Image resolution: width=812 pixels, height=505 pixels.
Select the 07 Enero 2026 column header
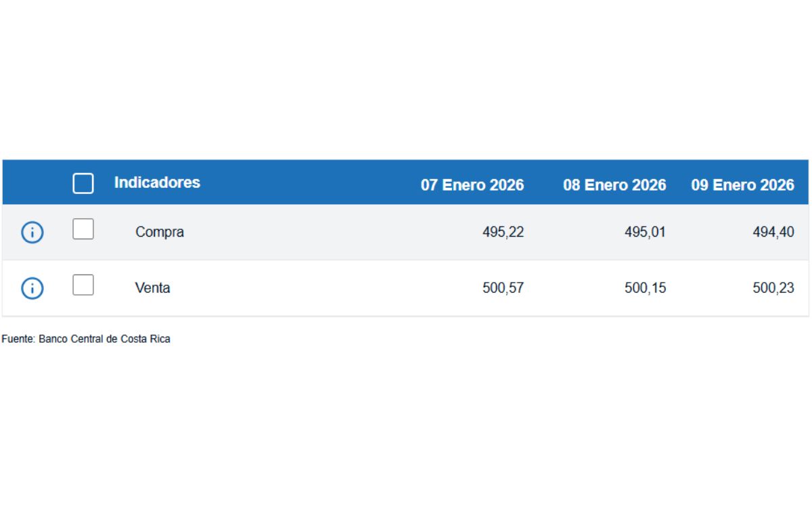[x=472, y=185]
